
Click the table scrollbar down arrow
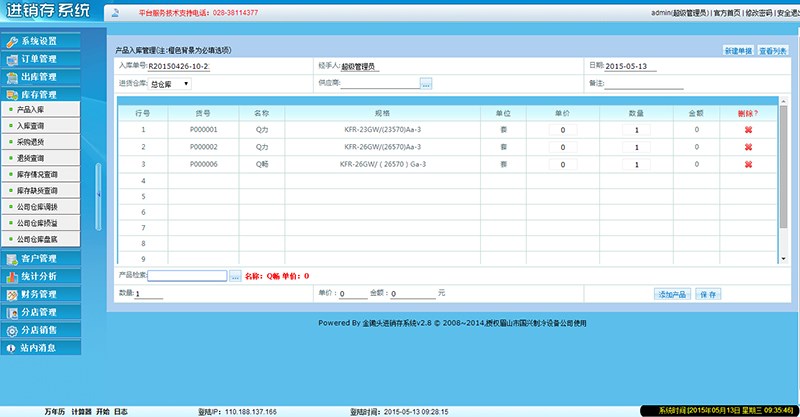[784, 259]
